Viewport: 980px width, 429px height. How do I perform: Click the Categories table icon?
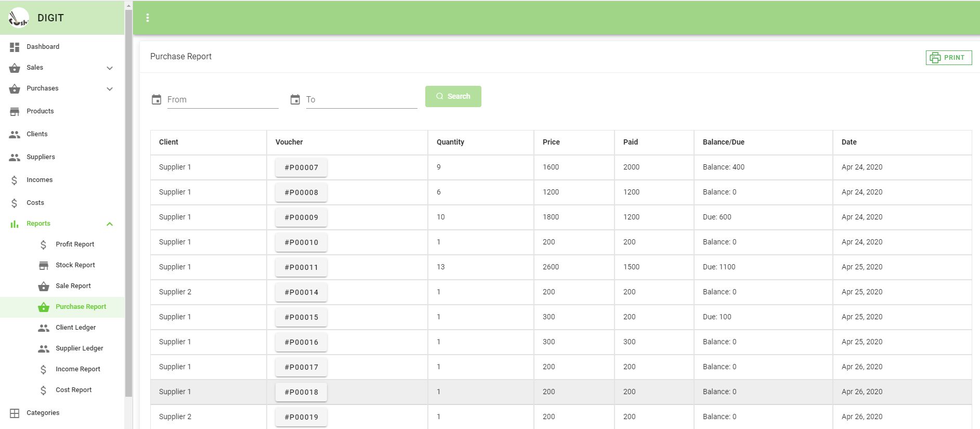[x=15, y=413]
